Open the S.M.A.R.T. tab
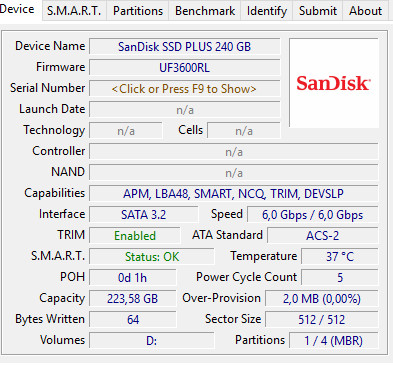393x365 pixels. pyautogui.click(x=74, y=11)
